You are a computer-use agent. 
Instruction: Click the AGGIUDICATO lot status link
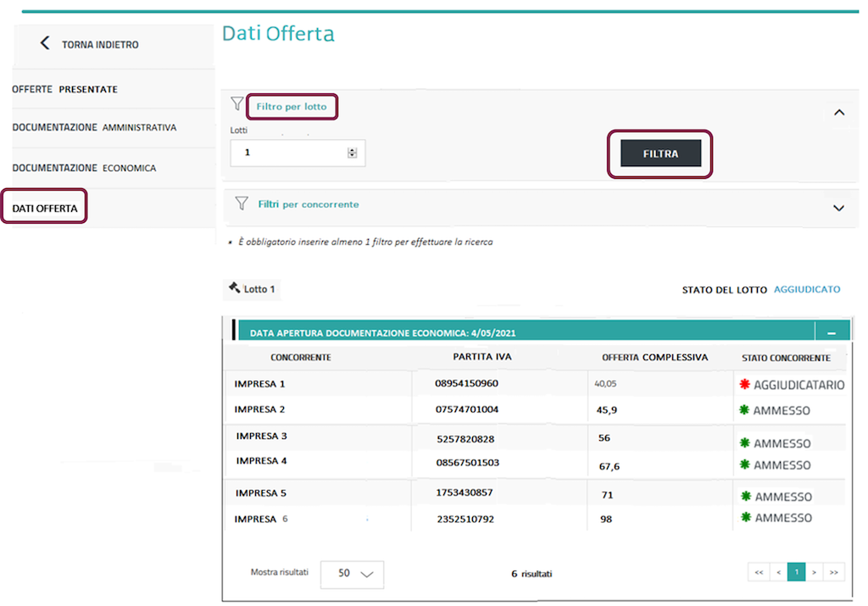click(807, 290)
